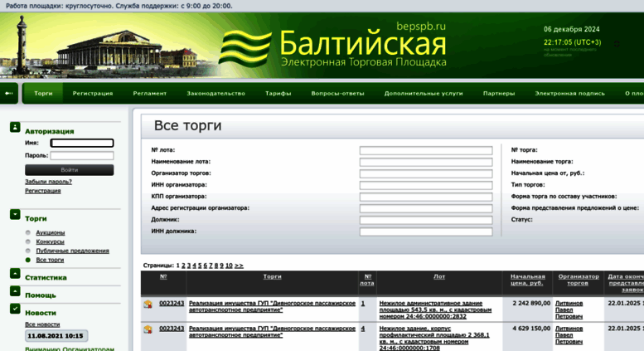Click price 4 629 150,00
The image size is (644, 351).
[531, 329]
